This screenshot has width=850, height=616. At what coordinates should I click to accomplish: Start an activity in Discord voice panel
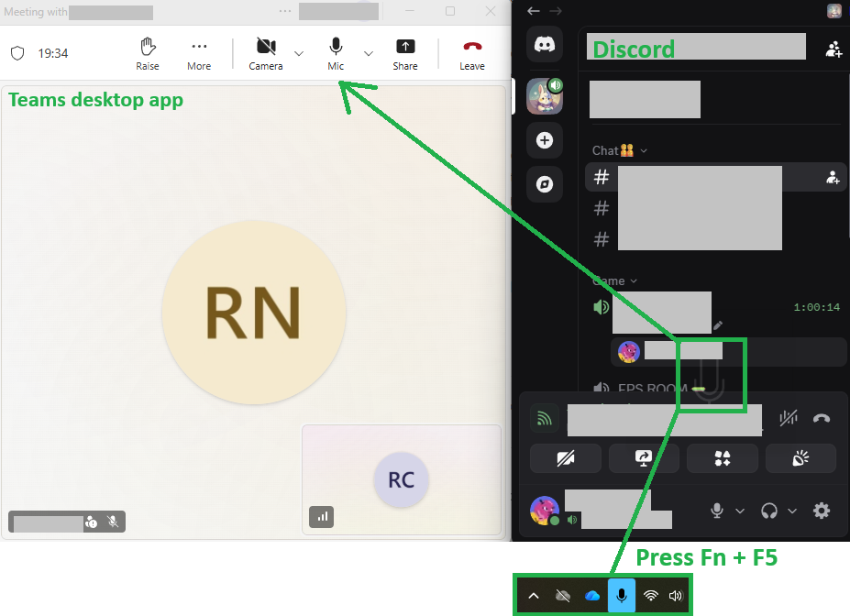tap(723, 458)
